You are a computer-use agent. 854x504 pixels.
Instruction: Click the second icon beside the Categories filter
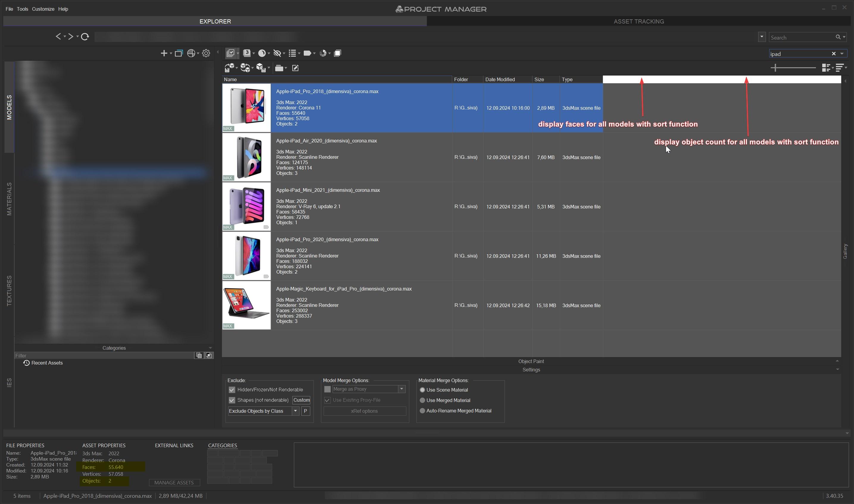coord(209,355)
